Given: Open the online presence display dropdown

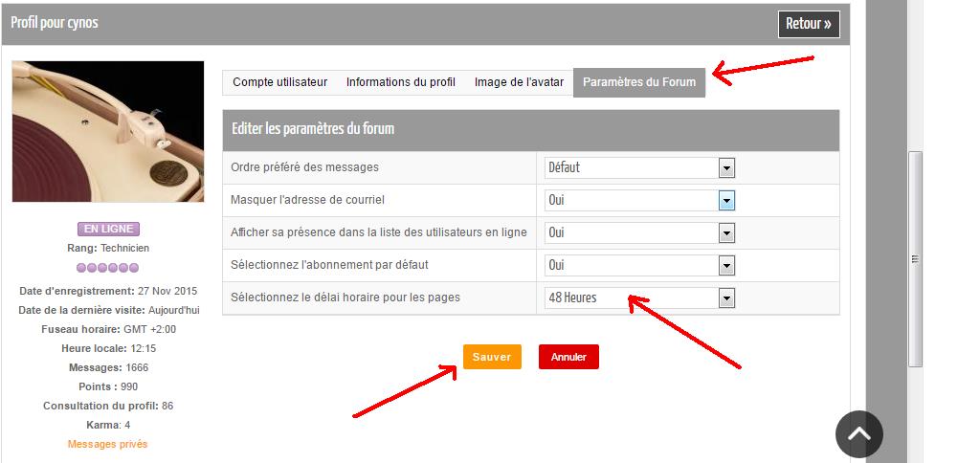Looking at the screenshot, I should click(x=639, y=232).
